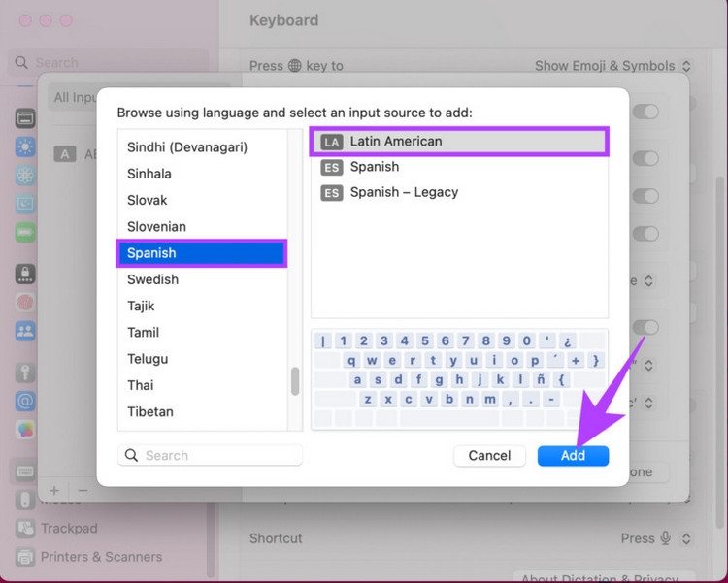Viewport: 728px width, 583px height.
Task: Open Internet Accounts via the @ sidebar icon
Action: 25,401
